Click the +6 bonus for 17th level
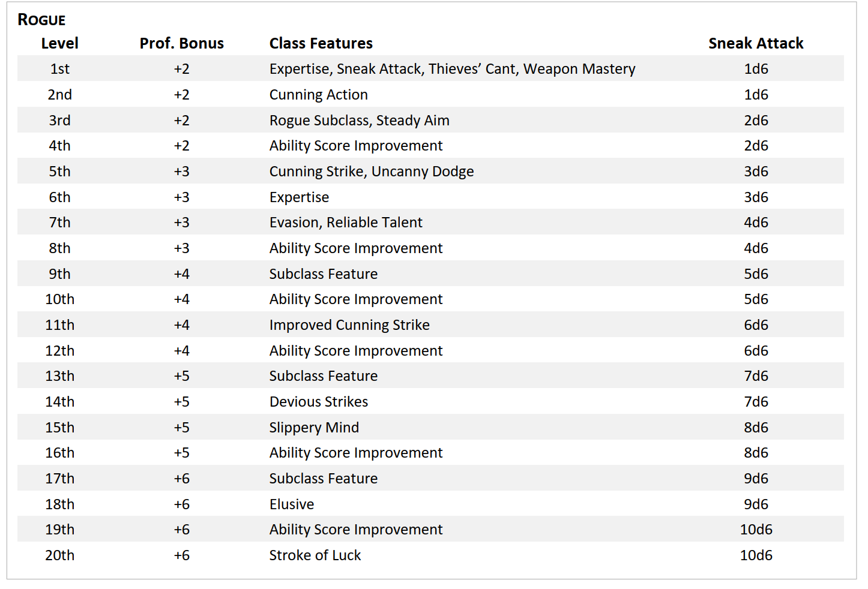The image size is (868, 589). coord(182,479)
